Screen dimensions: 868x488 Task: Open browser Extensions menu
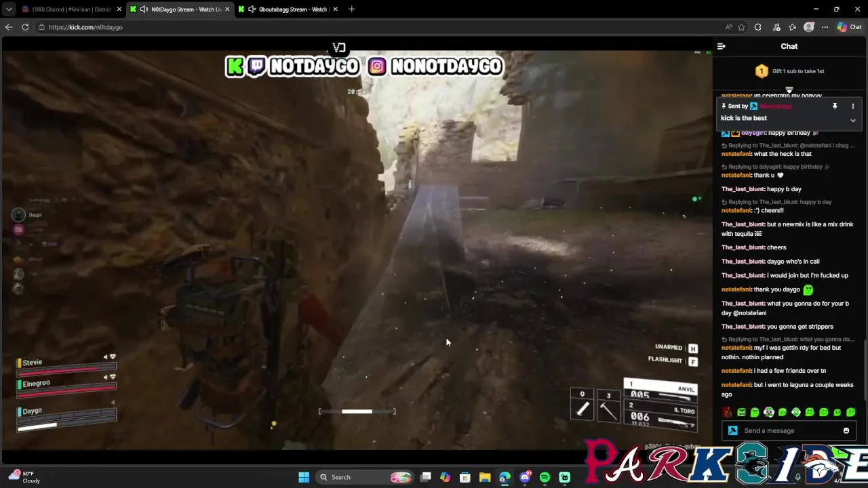(x=757, y=27)
